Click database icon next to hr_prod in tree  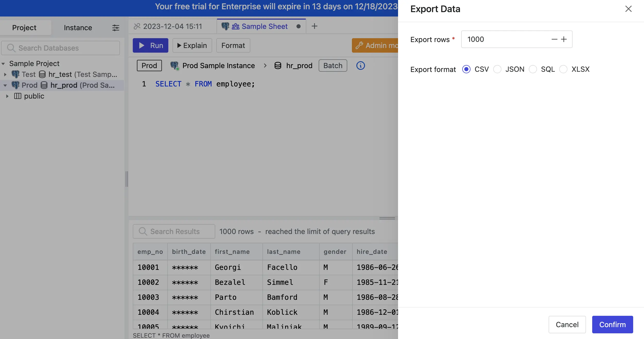(44, 85)
